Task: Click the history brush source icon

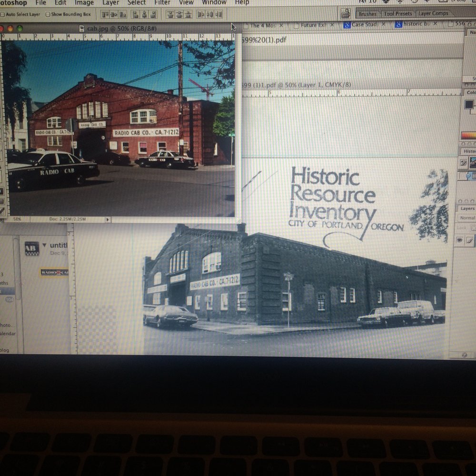Action: coord(464,163)
